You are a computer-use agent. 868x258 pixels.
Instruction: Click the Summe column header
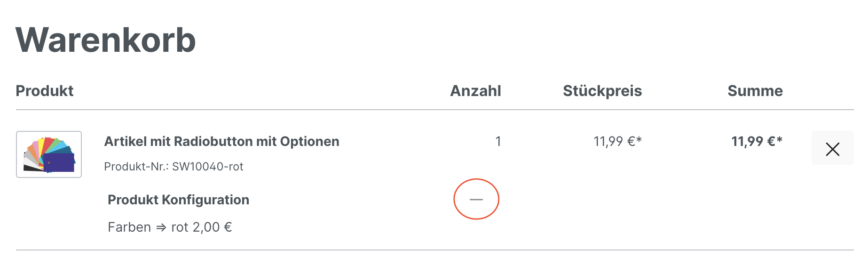tap(755, 91)
